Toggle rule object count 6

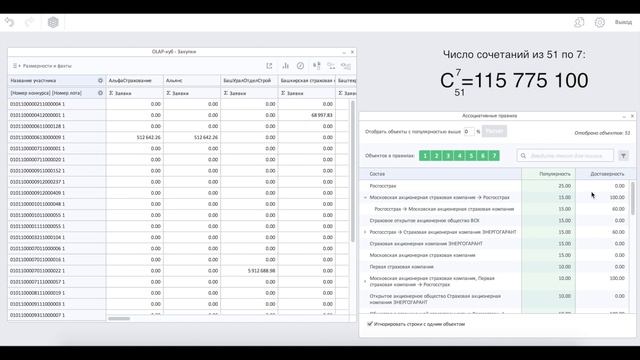click(x=482, y=156)
